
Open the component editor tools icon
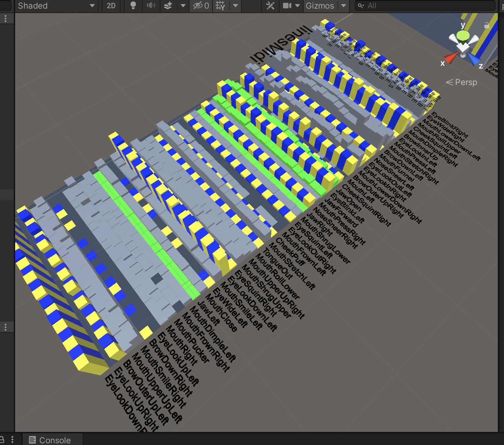(270, 6)
